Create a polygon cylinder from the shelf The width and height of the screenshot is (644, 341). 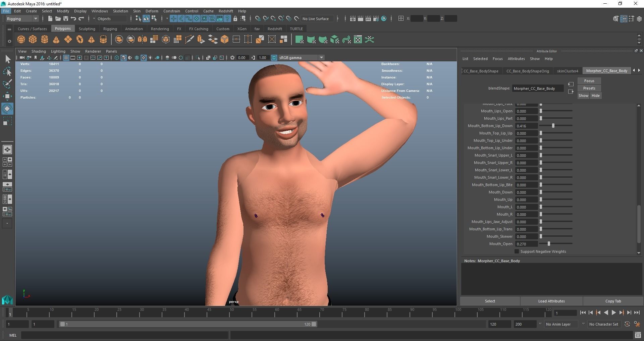click(x=45, y=40)
